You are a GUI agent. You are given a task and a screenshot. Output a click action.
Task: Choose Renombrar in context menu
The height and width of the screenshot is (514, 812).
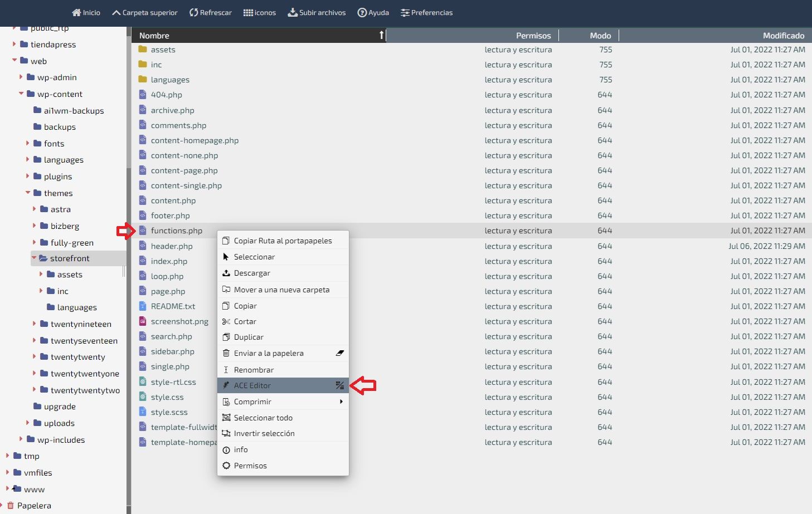(x=283, y=370)
